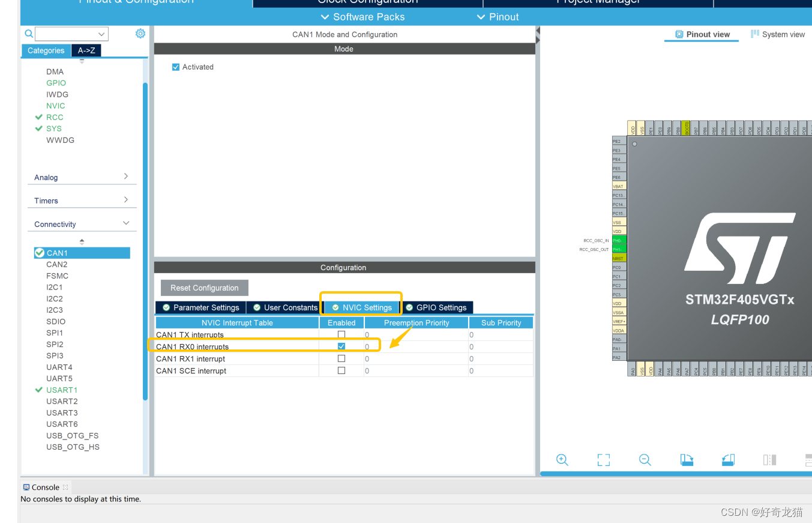Toggle the CAN1 Activated checkbox
The height and width of the screenshot is (523, 812).
(176, 67)
